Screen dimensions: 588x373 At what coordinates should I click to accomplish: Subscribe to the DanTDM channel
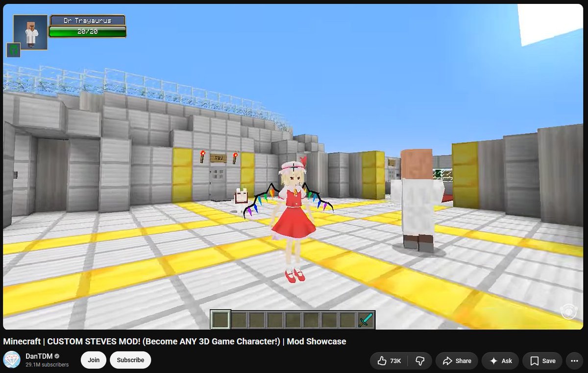coord(130,360)
